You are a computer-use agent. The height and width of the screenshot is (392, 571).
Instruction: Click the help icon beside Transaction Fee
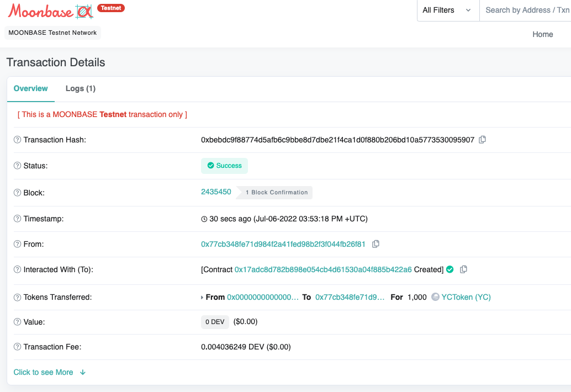coord(17,347)
